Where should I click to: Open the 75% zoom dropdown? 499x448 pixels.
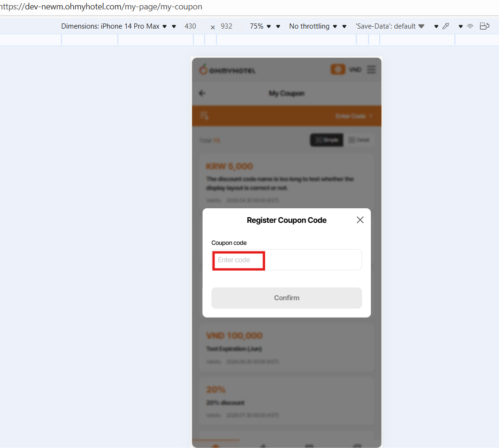pos(261,26)
